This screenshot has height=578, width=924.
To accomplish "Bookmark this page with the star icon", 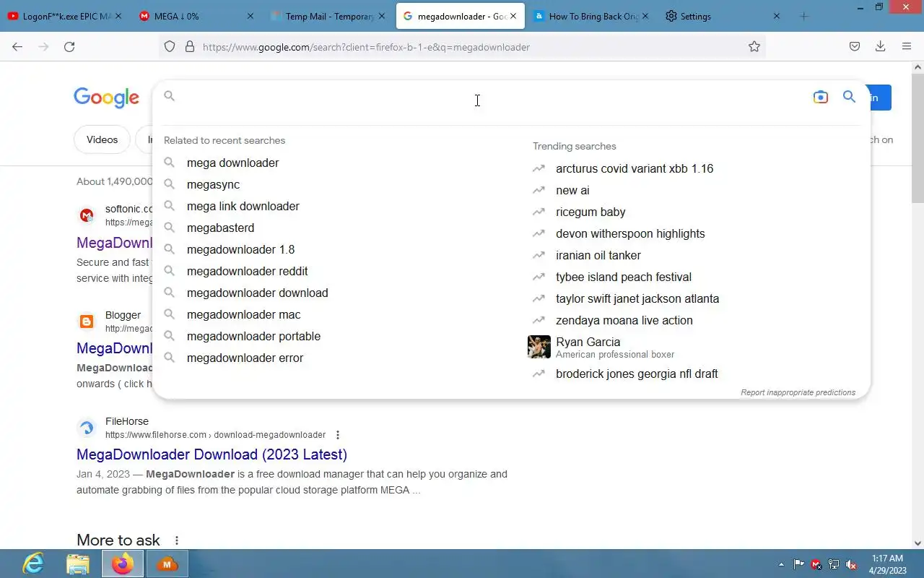I will [x=754, y=47].
